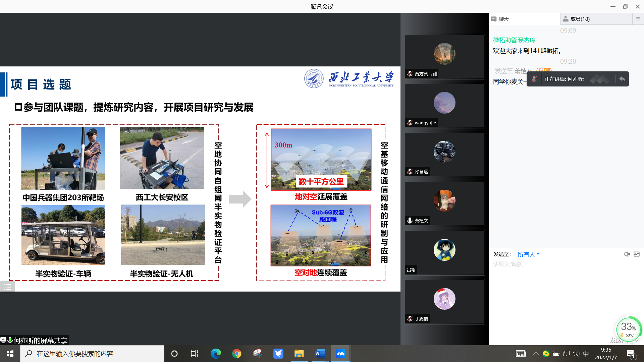
Task: Click Windows Start button
Action: tap(10, 354)
